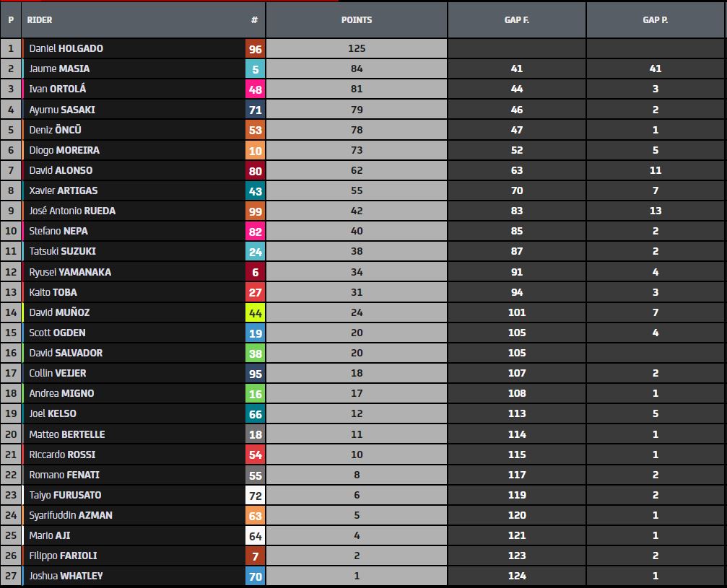The image size is (727, 588).
Task: Click the position P column header
Action: tap(11, 20)
